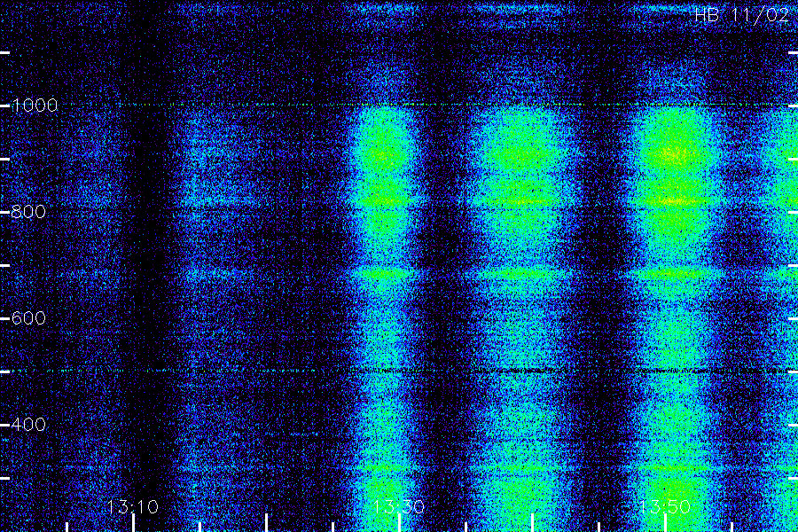The height and width of the screenshot is (532, 798).
Task: Click the 600 frequency axis label
Action: [x=28, y=318]
